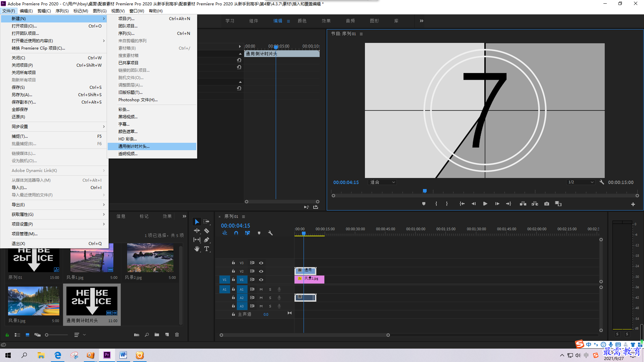The height and width of the screenshot is (362, 644).
Task: Toggle Project panel read-only lock icon
Action: click(x=7, y=335)
